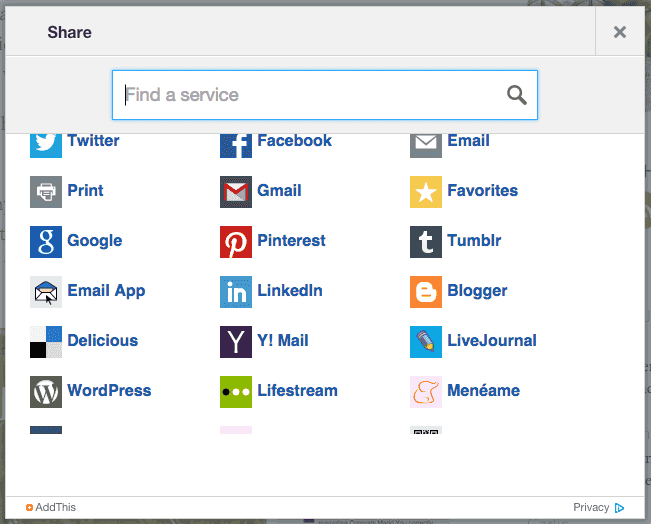Click the Delicious icon
The height and width of the screenshot is (524, 651).
point(46,342)
